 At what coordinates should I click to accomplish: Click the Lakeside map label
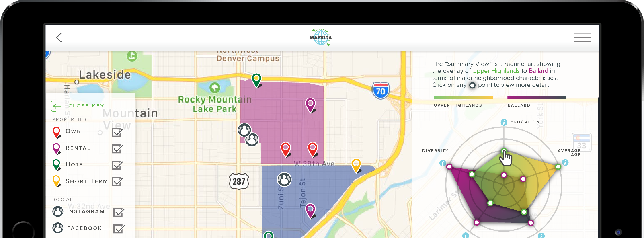tap(105, 75)
